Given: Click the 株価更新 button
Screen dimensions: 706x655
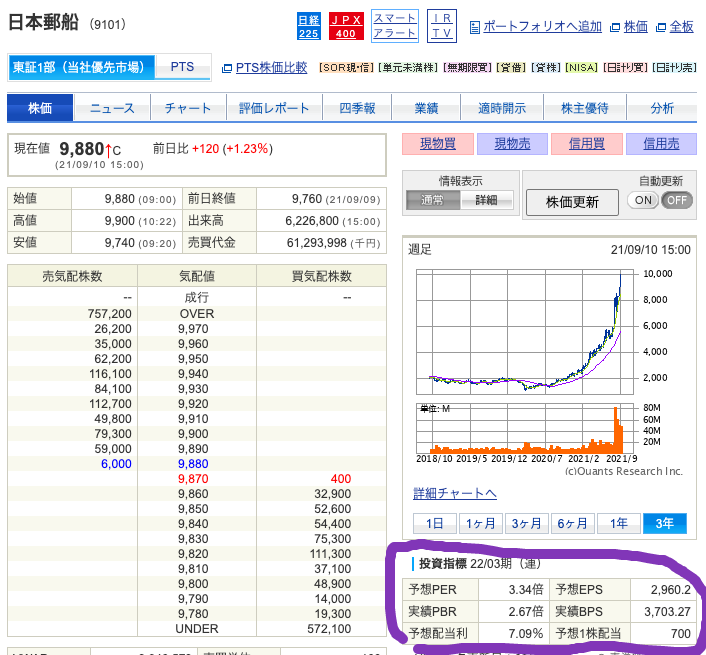Looking at the screenshot, I should (572, 203).
